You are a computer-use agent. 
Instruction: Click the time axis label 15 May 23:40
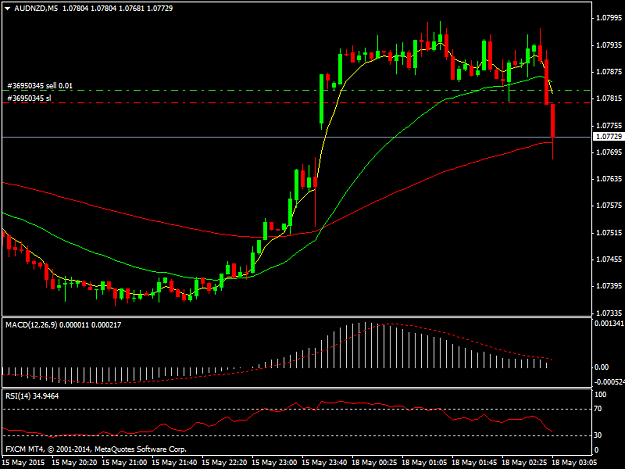click(324, 463)
